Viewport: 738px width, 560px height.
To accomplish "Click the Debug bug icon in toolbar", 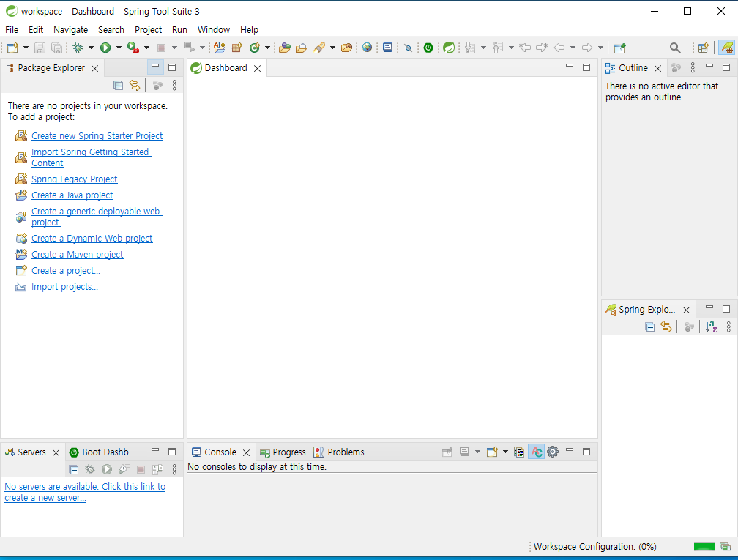I will click(78, 48).
